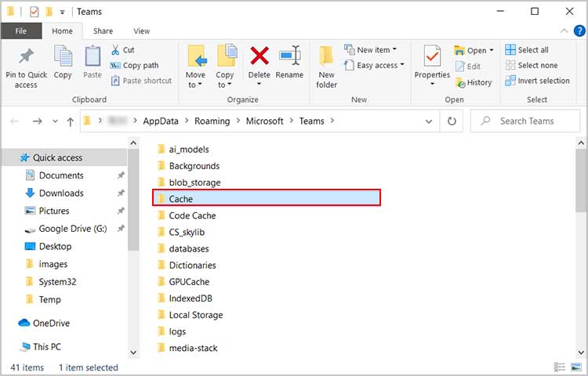The height and width of the screenshot is (376, 588).
Task: Refresh the Teams folder view
Action: (x=452, y=121)
